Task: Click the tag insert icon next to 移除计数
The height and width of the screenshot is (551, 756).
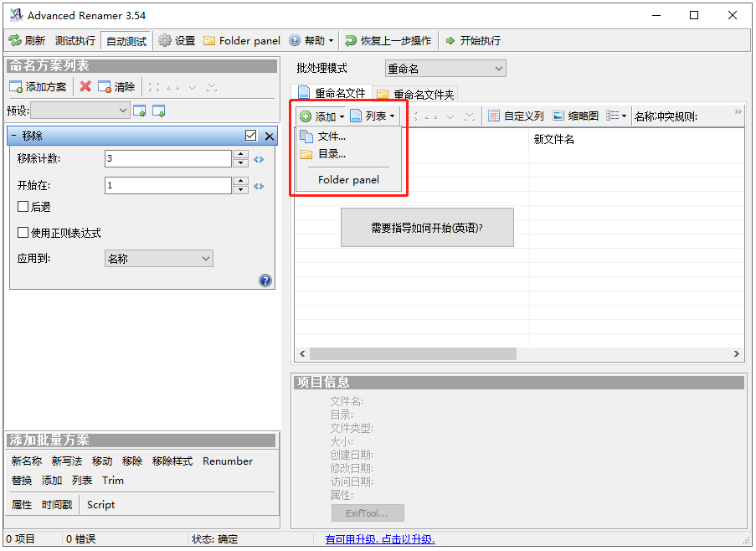Action: [259, 160]
